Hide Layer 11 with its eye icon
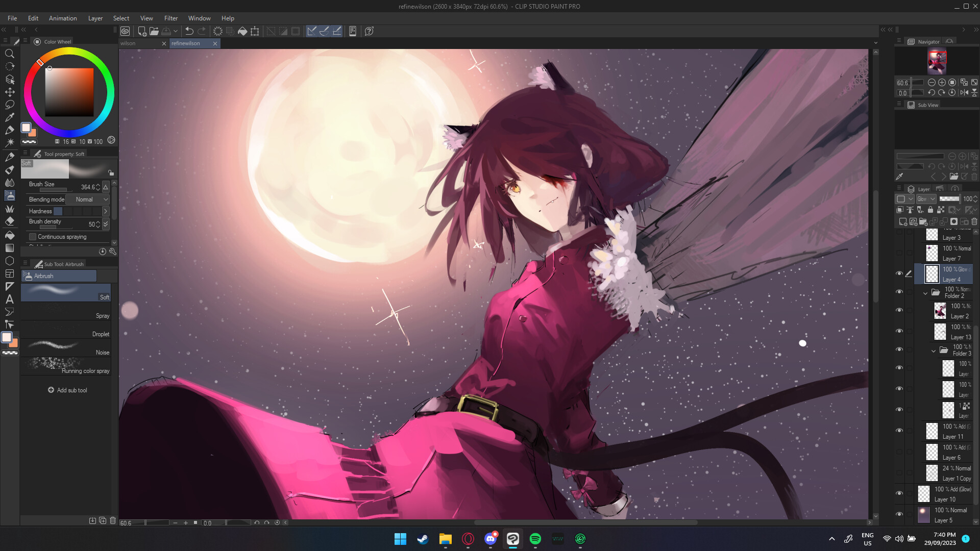The image size is (980, 551). [900, 430]
